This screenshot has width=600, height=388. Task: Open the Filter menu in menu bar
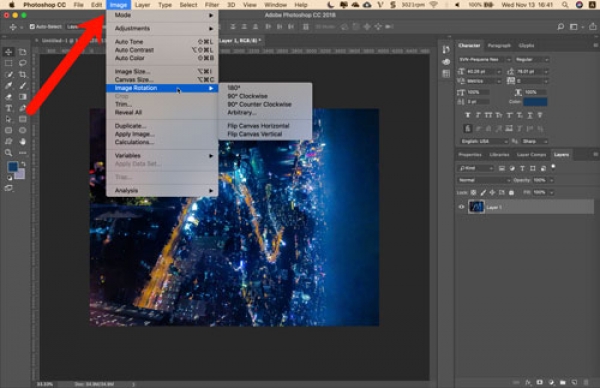(212, 5)
